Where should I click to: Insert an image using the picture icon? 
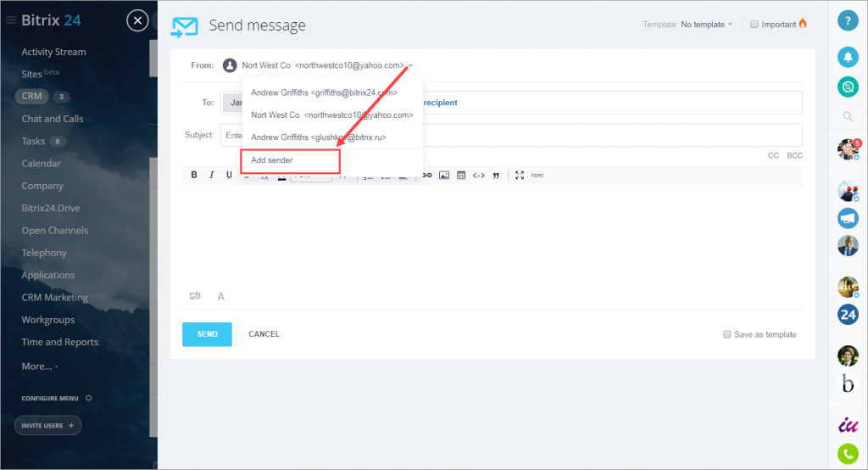[444, 175]
